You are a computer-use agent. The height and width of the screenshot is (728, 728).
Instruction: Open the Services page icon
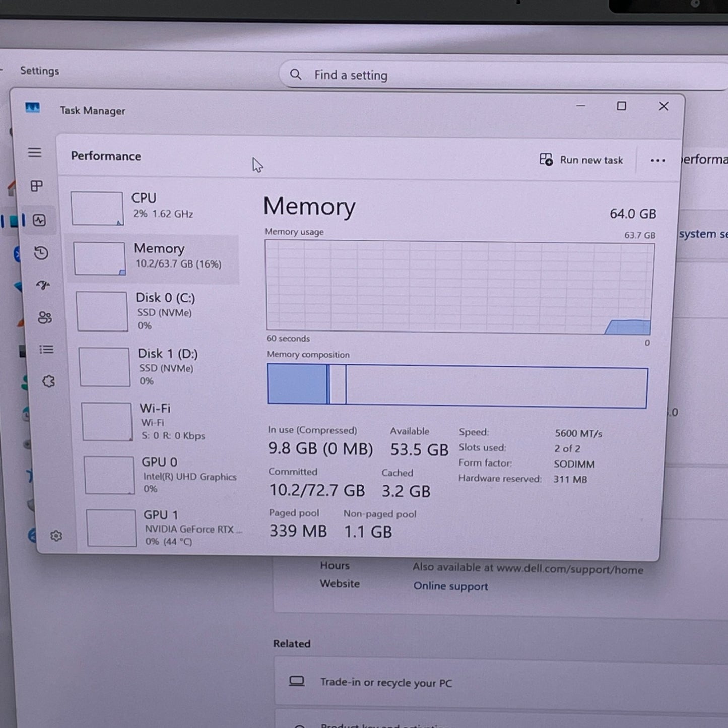point(48,382)
